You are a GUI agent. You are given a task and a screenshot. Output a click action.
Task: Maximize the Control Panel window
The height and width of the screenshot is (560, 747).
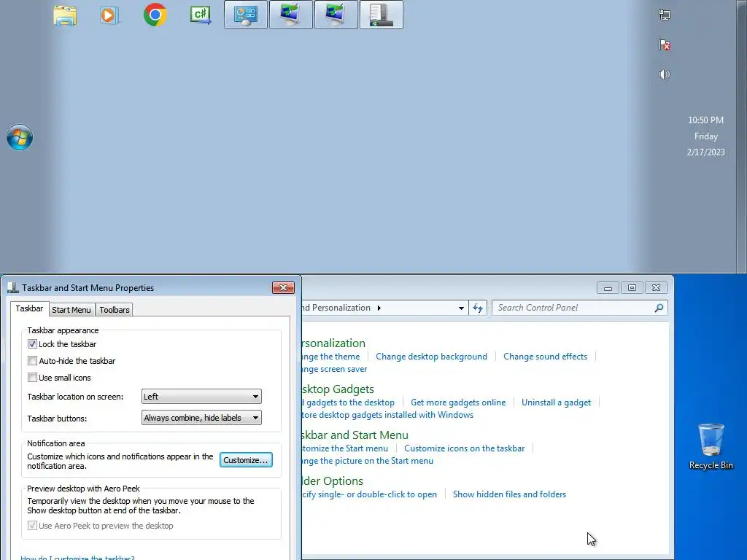[632, 287]
